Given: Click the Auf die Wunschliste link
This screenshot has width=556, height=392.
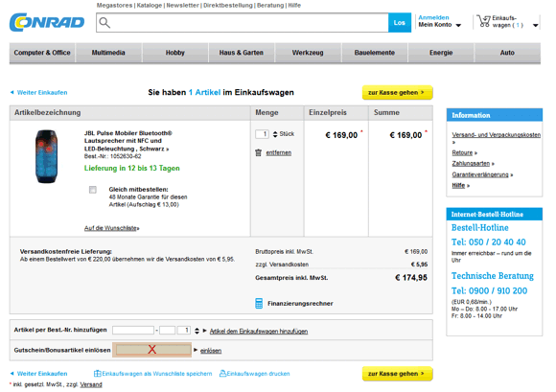Looking at the screenshot, I should point(112,228).
